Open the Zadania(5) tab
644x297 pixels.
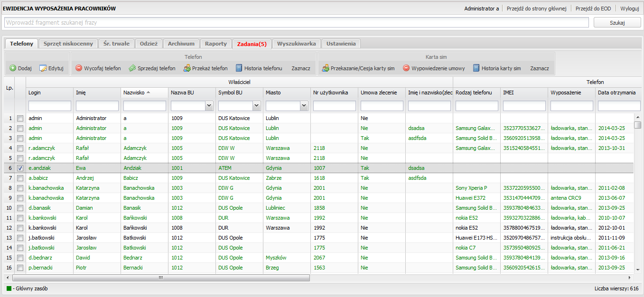[252, 44]
